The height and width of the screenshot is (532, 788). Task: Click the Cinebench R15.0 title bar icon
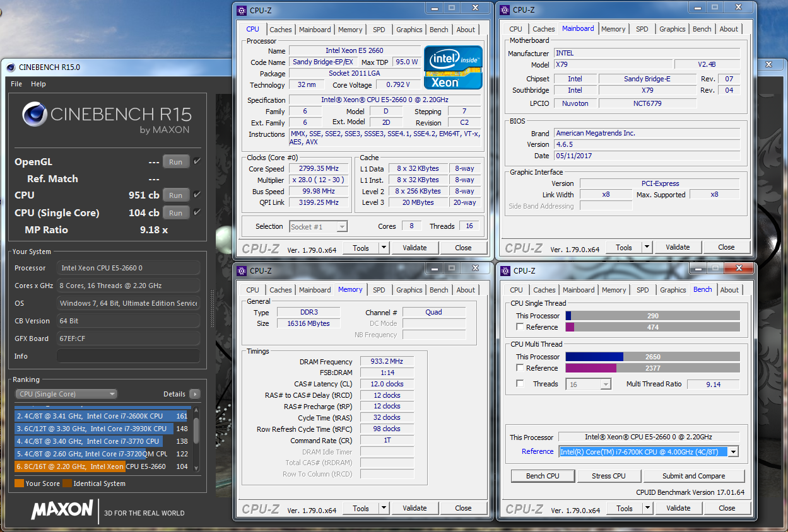click(11, 67)
